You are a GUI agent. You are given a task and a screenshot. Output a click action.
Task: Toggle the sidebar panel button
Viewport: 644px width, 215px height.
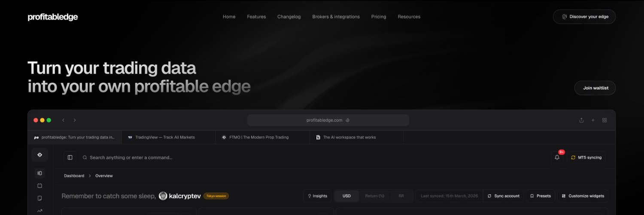[70, 157]
